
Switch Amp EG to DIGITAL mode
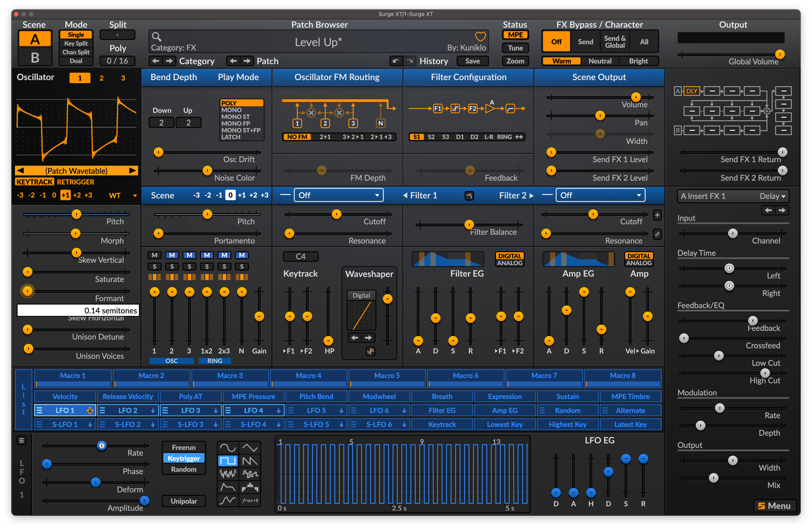639,256
